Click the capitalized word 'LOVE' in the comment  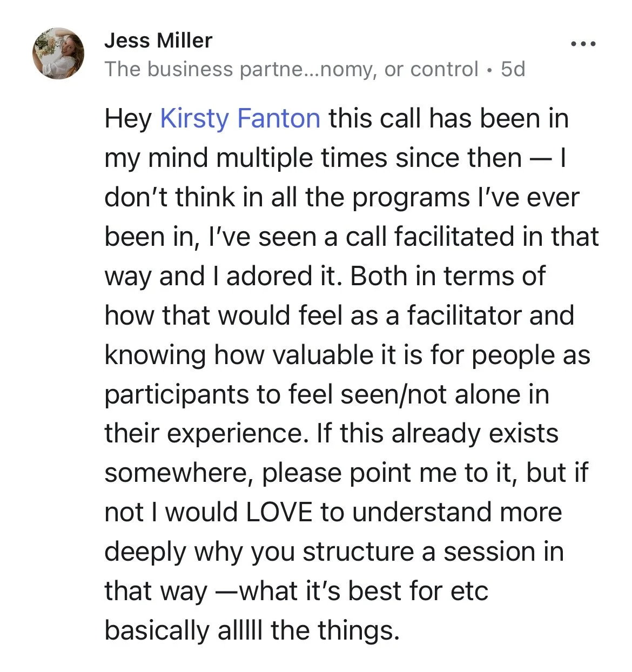click(x=279, y=512)
